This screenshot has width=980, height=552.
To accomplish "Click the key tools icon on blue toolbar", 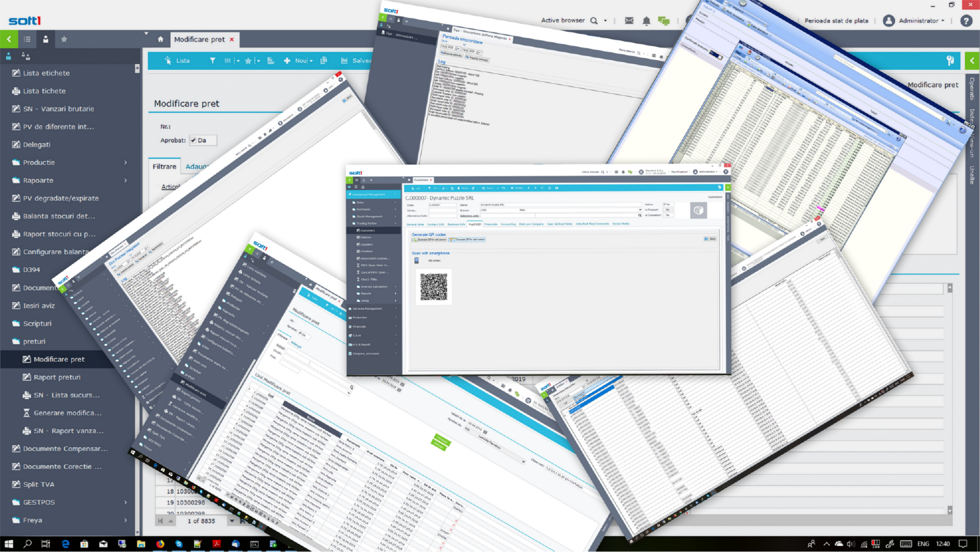I will (950, 61).
